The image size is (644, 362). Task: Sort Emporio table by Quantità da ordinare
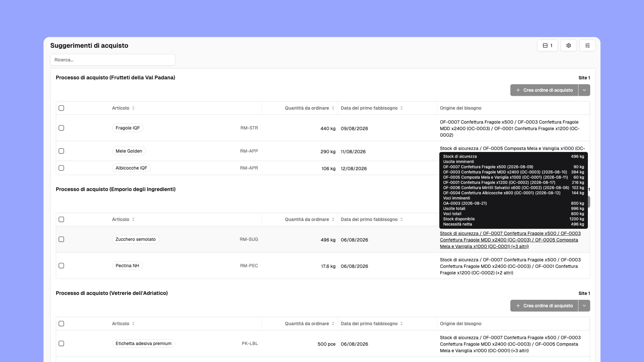[x=310, y=219]
